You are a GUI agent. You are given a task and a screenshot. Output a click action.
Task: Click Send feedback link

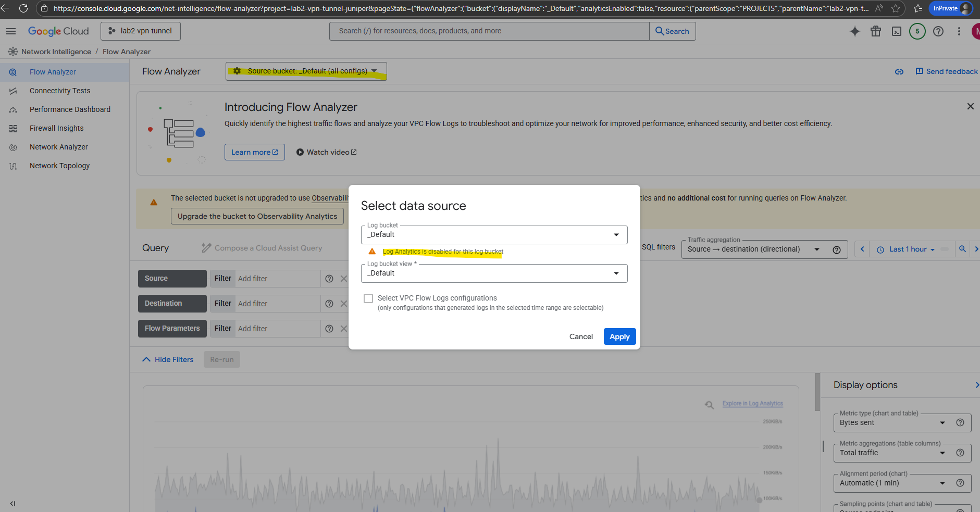(x=947, y=71)
